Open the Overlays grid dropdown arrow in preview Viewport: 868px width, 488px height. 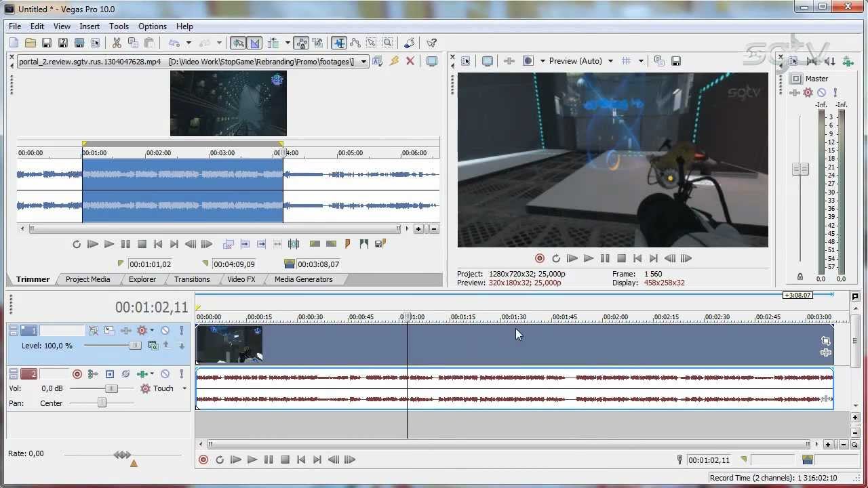641,61
